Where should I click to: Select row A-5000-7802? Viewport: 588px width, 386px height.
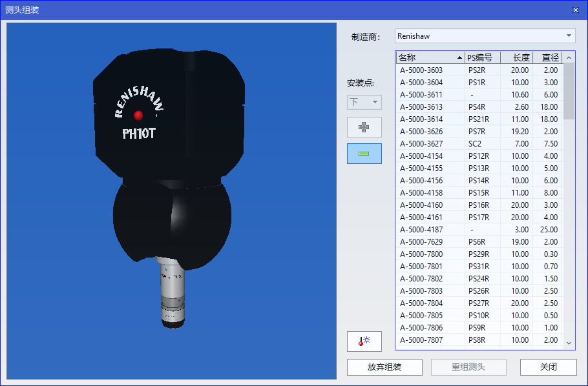coord(479,279)
